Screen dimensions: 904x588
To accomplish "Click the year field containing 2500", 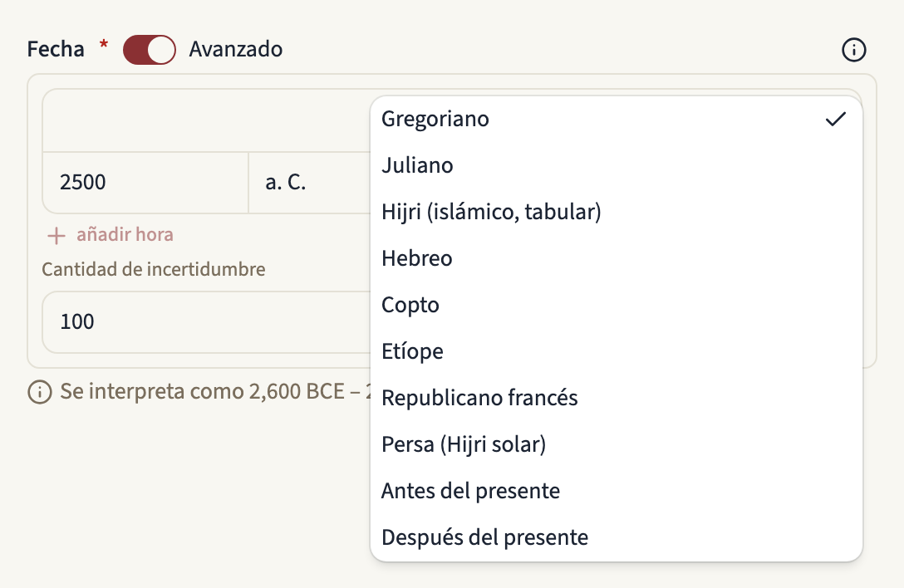I will [x=146, y=183].
